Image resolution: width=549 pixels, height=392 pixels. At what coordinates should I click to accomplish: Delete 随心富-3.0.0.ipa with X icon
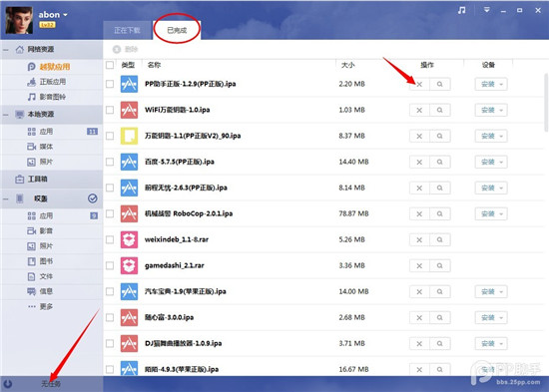coord(419,318)
